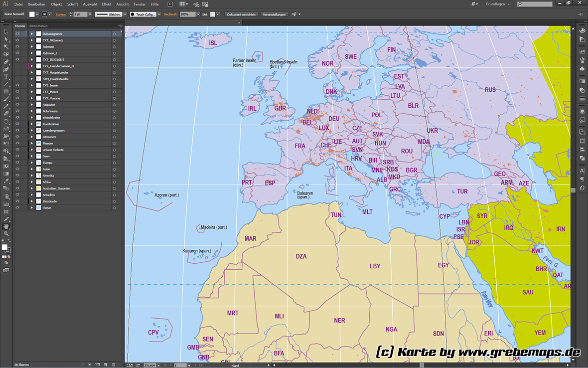588x368 pixels.
Task: Hide the TXT_Gitternetz layer
Action: [17, 40]
